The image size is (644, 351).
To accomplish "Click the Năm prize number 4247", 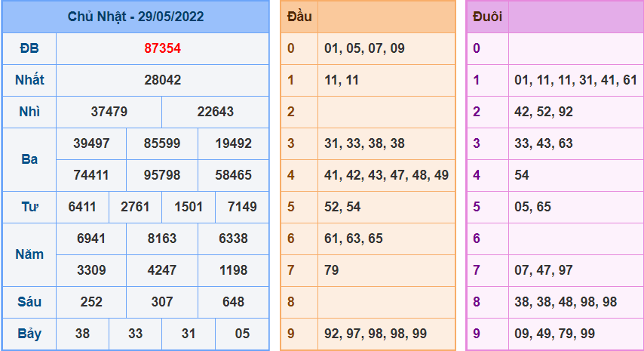I will 162,270.
